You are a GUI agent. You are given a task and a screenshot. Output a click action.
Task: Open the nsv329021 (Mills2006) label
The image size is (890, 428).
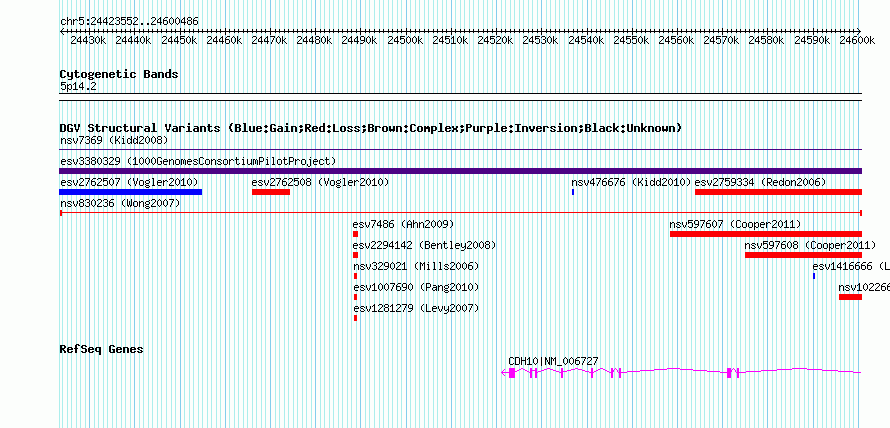click(417, 266)
